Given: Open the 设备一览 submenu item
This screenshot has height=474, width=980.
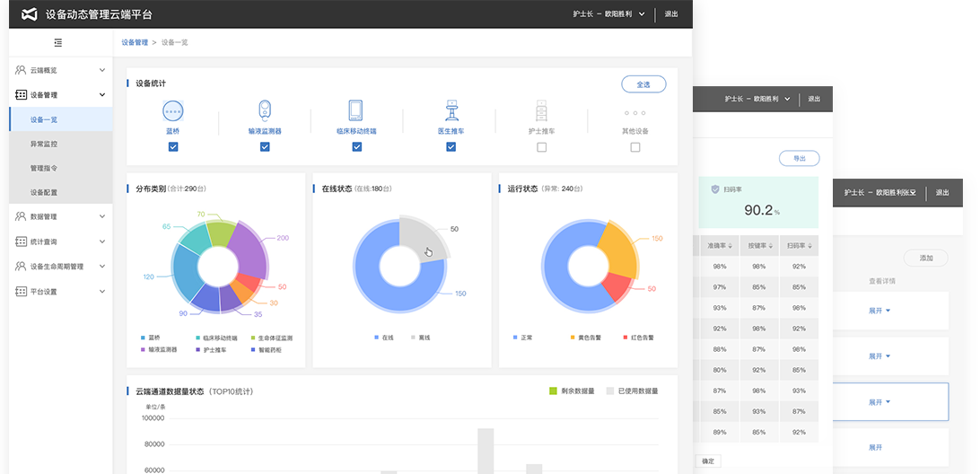Looking at the screenshot, I should click(61, 119).
